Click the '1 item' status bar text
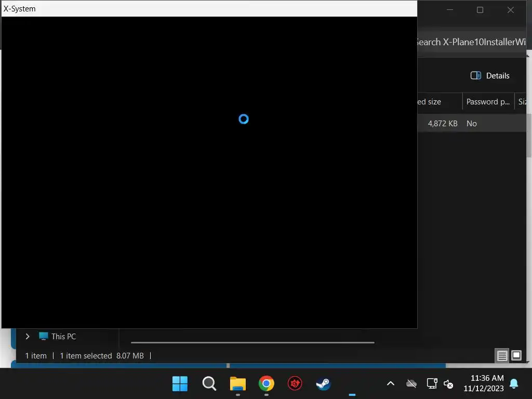 pyautogui.click(x=36, y=355)
